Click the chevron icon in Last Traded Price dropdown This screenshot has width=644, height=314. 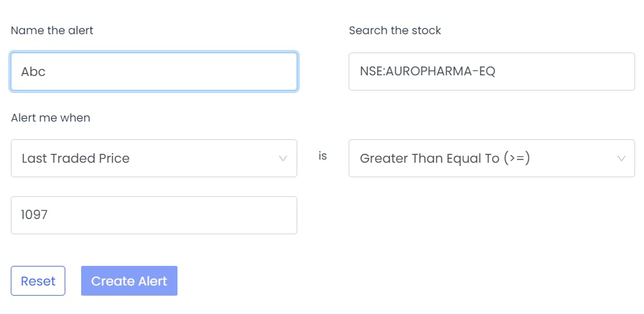coord(283,158)
